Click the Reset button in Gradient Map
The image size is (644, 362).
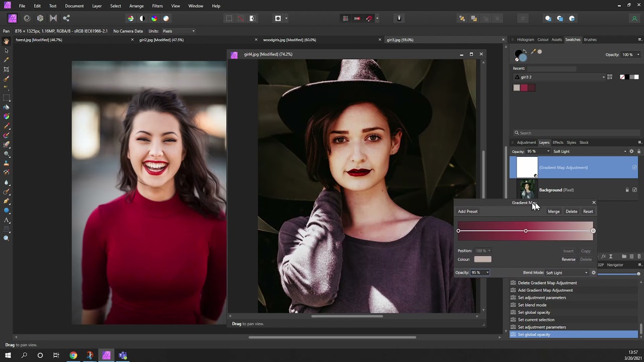tap(588, 212)
